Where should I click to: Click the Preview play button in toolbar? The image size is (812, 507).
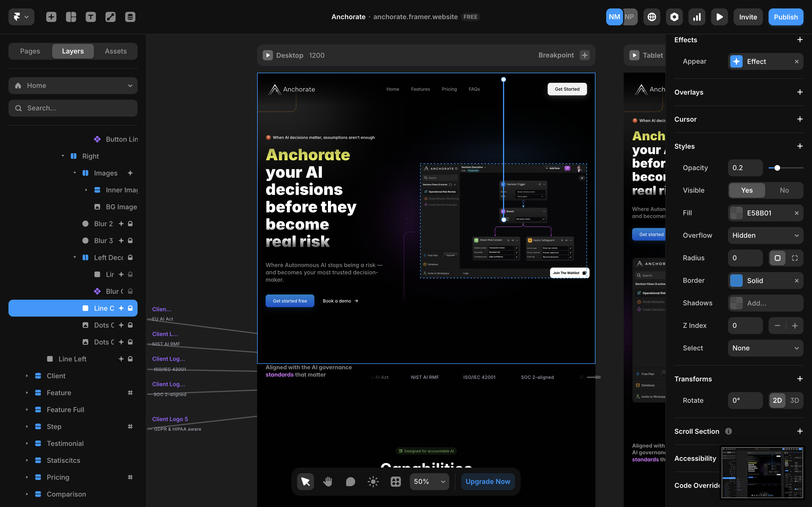coord(720,17)
